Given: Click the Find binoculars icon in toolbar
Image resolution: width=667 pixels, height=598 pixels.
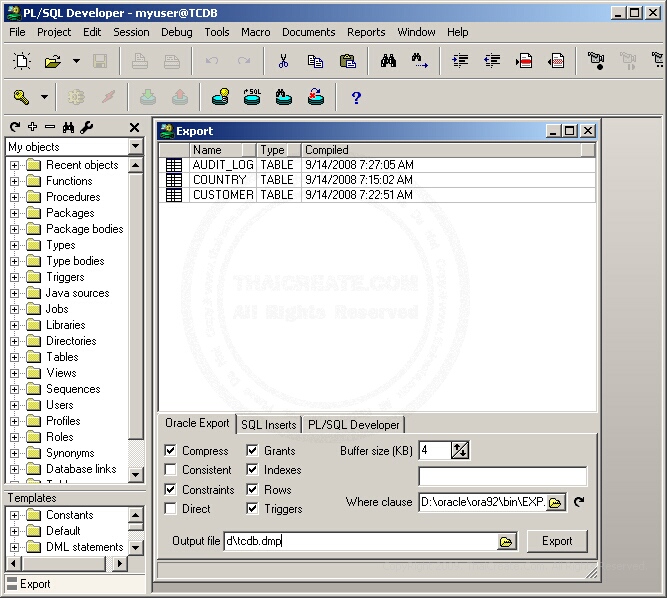Looking at the screenshot, I should point(388,61).
